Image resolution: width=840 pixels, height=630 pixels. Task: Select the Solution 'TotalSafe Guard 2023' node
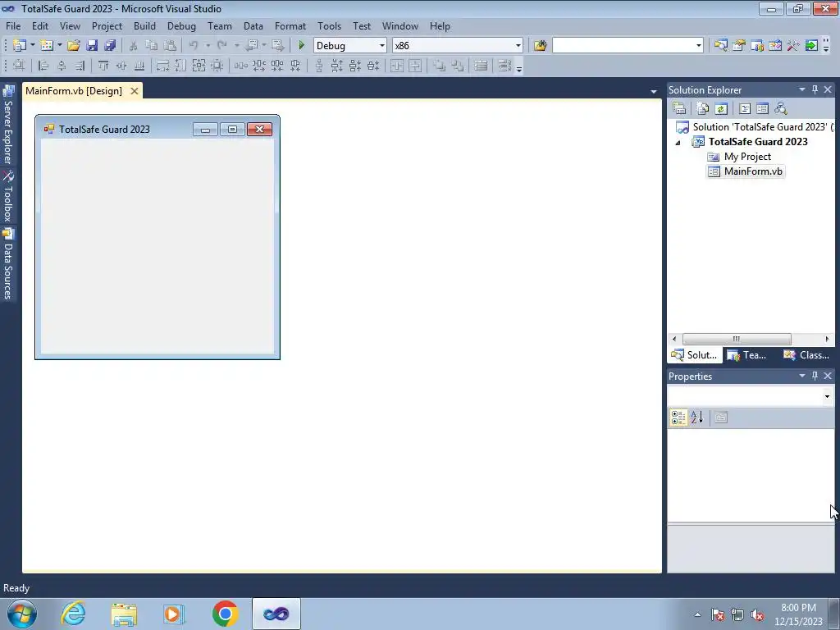tap(755, 127)
